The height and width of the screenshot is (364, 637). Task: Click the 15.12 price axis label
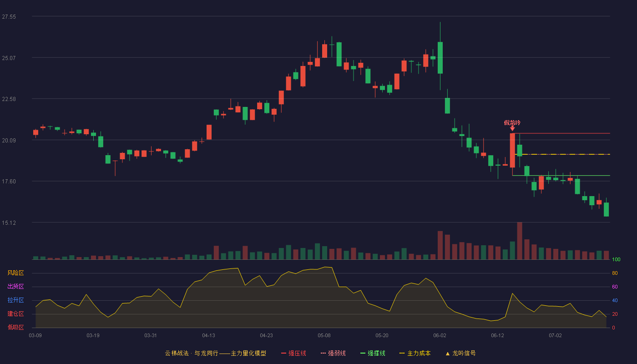(x=9, y=223)
